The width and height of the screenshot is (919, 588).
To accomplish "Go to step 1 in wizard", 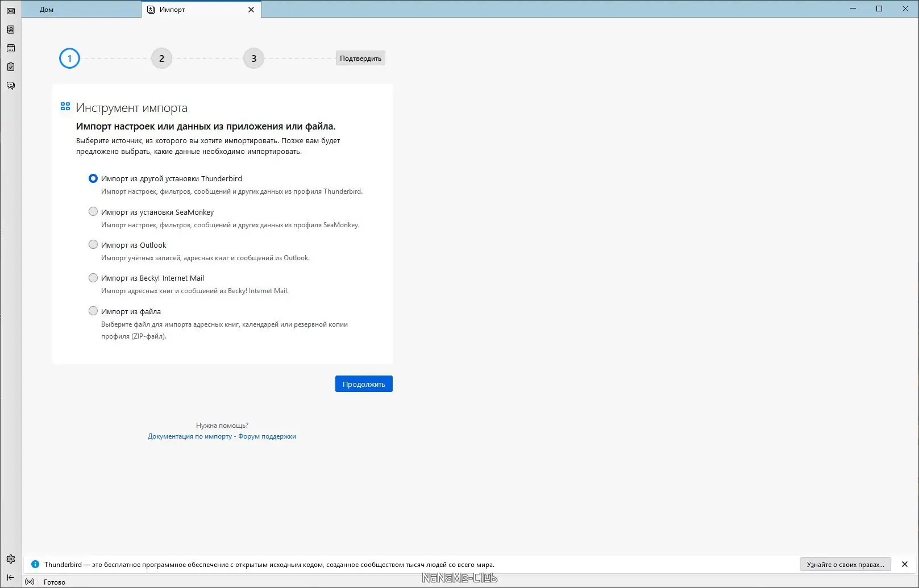I will [70, 59].
